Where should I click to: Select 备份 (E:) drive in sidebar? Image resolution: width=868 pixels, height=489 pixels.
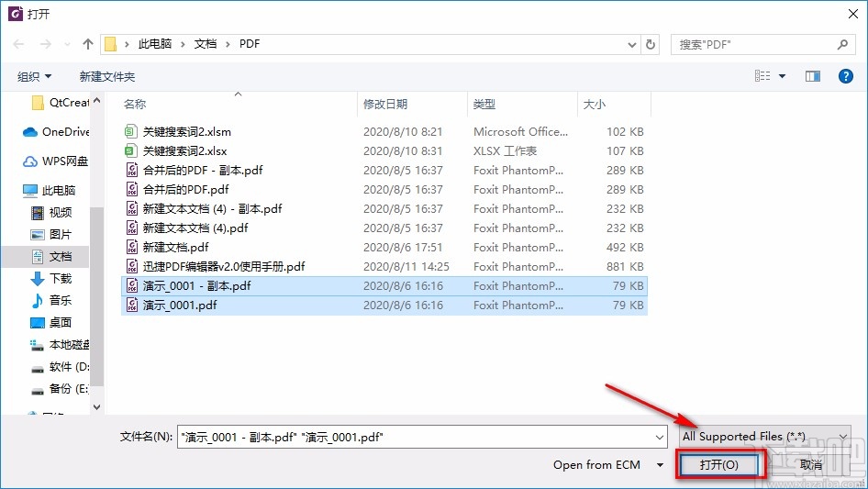pos(60,389)
